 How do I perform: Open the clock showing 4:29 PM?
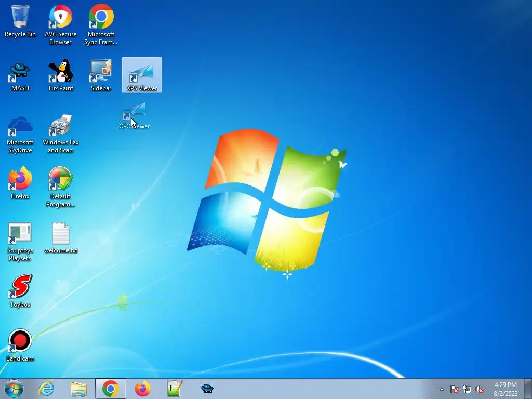(506, 389)
